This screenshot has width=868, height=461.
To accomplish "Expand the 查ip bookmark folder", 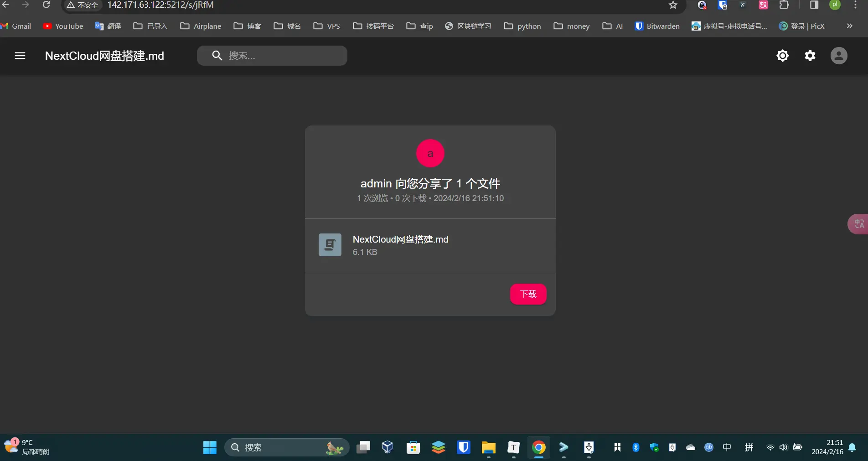I will pyautogui.click(x=420, y=26).
